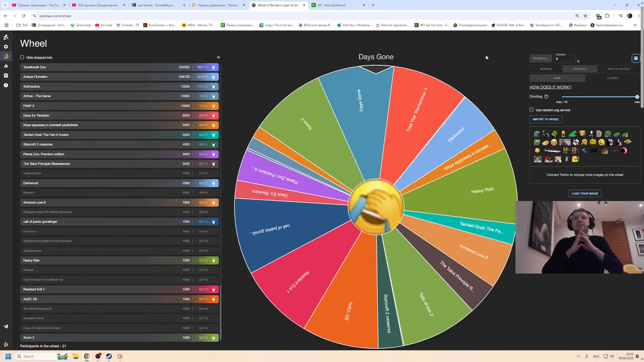Click the Arthas - The Game lot row
644x362 pixels.
tap(119, 96)
